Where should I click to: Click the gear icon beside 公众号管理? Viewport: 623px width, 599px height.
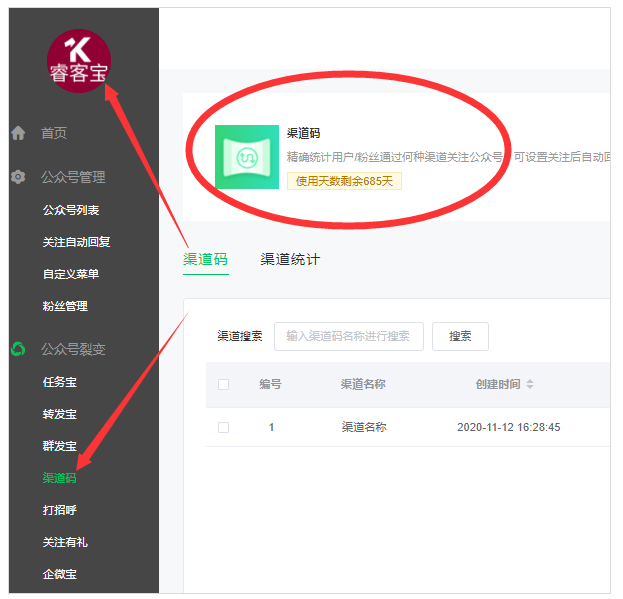18,177
